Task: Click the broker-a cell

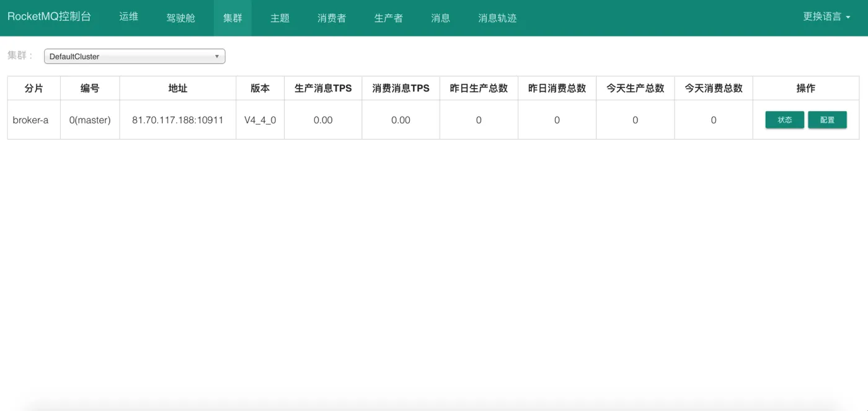Action: [33, 120]
